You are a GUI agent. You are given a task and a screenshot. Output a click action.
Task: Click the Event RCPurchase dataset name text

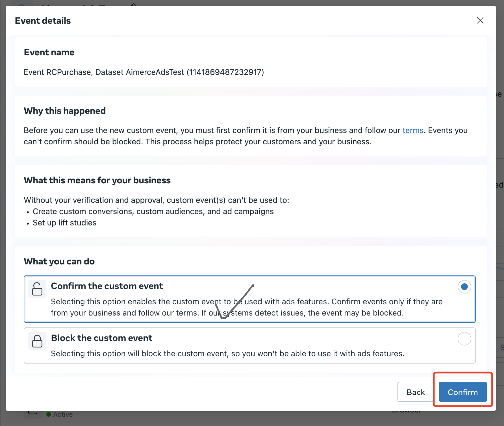coord(144,72)
